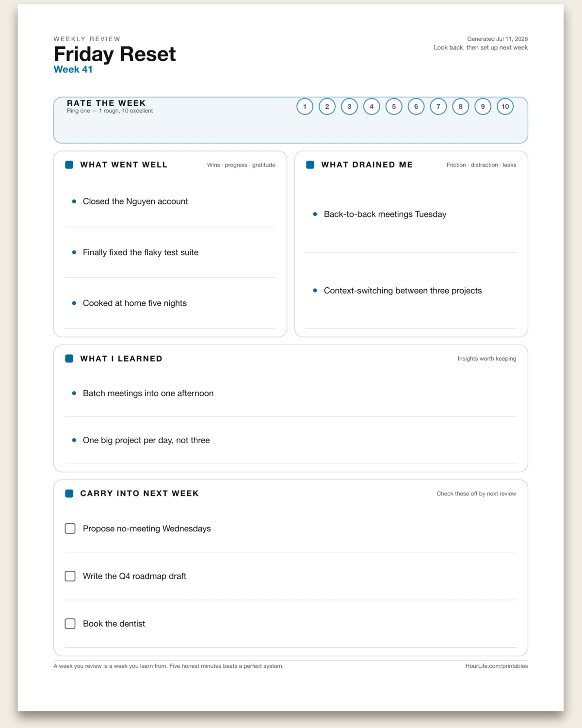Image resolution: width=582 pixels, height=728 pixels.
Task: Click 'Propose no-meeting Wednesdays' text
Action: 147,529
